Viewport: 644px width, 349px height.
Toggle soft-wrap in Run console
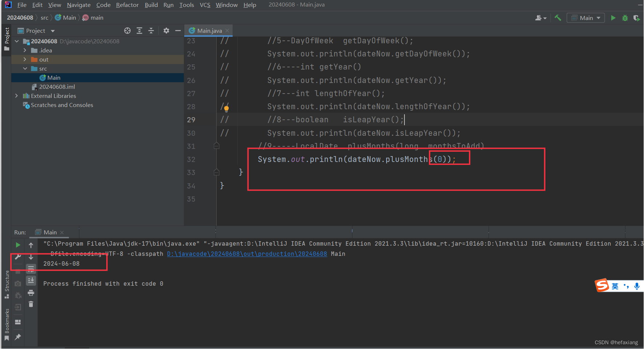[31, 269]
